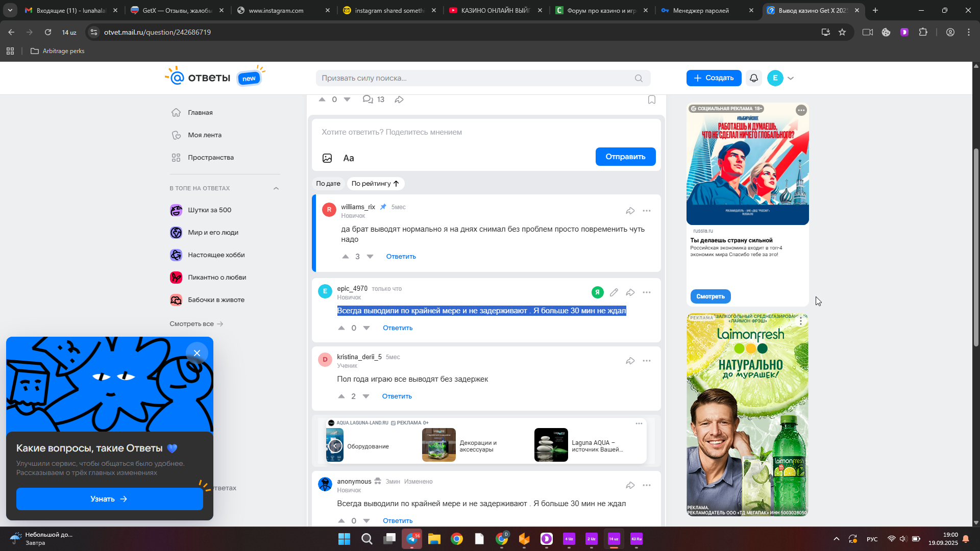Attach an image to your answer

point(327,158)
